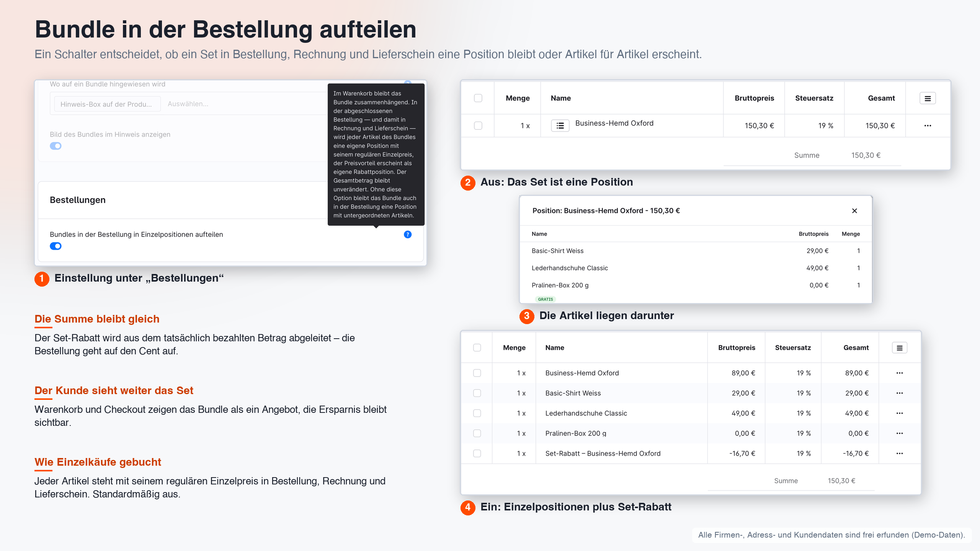This screenshot has height=551, width=980.
Task: Click Basic-Shirt Weiss in the position dialog
Action: (557, 251)
